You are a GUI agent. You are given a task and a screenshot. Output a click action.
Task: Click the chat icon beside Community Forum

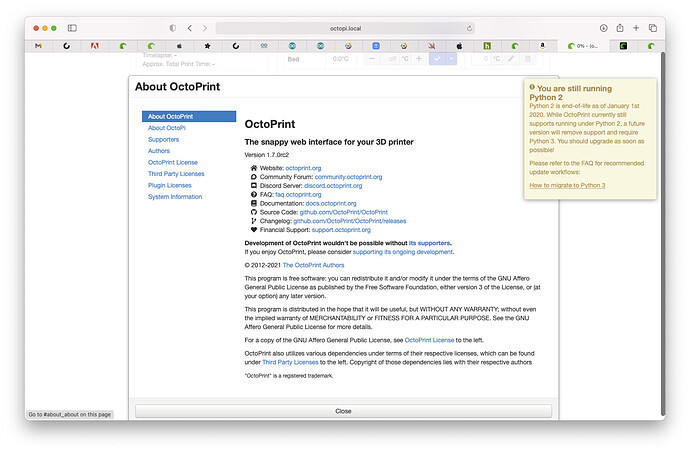pos(253,176)
